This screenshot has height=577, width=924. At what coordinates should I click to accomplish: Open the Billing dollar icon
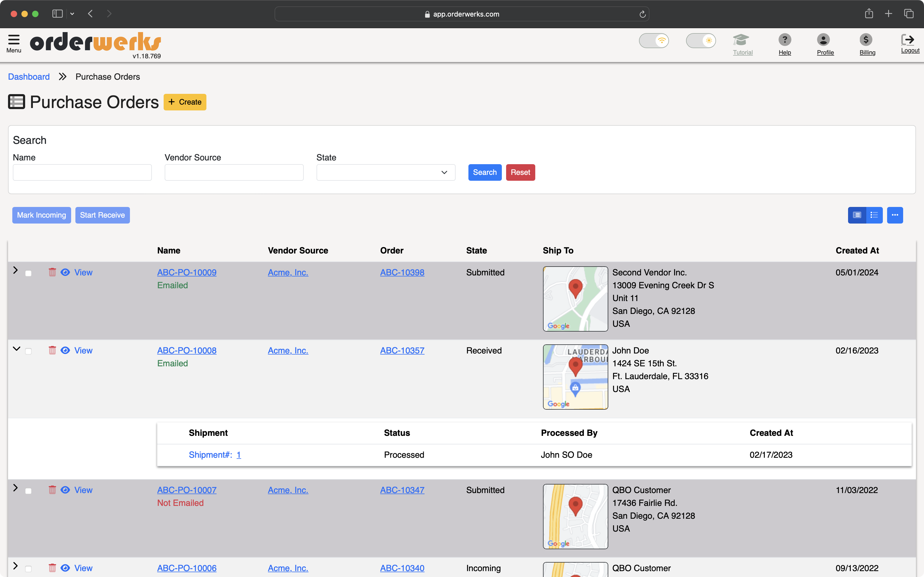(866, 40)
